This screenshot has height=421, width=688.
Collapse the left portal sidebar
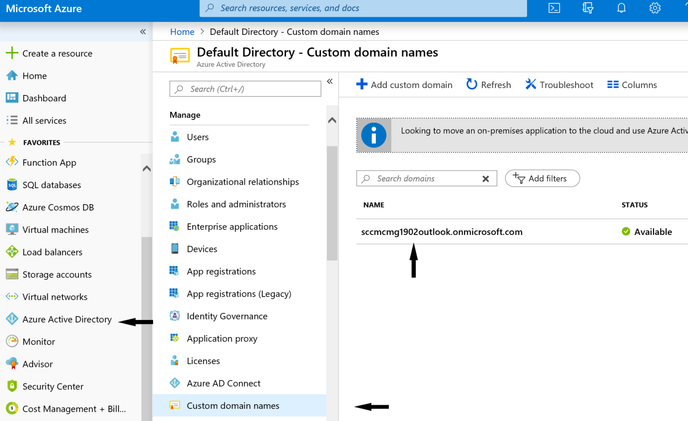(x=143, y=32)
